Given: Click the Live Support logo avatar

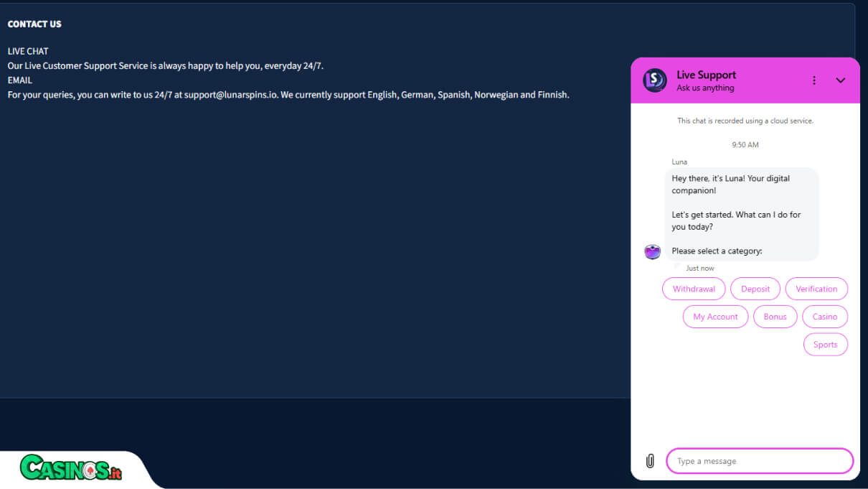Looking at the screenshot, I should (x=655, y=80).
